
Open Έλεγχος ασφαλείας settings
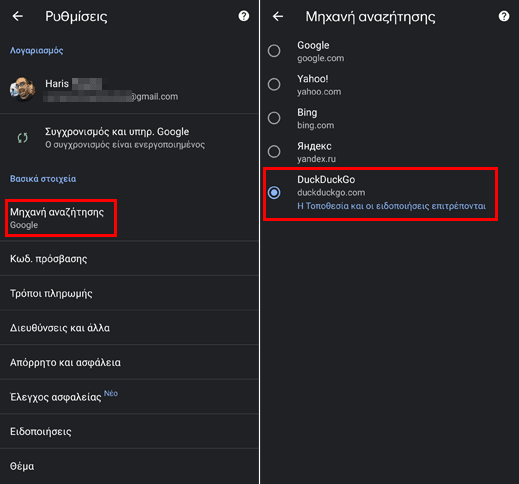point(129,397)
